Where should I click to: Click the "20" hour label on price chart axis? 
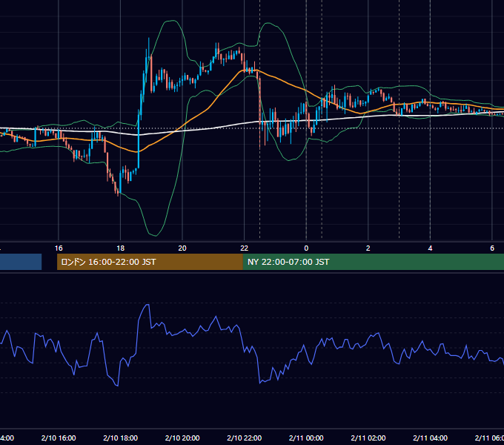coord(182,248)
